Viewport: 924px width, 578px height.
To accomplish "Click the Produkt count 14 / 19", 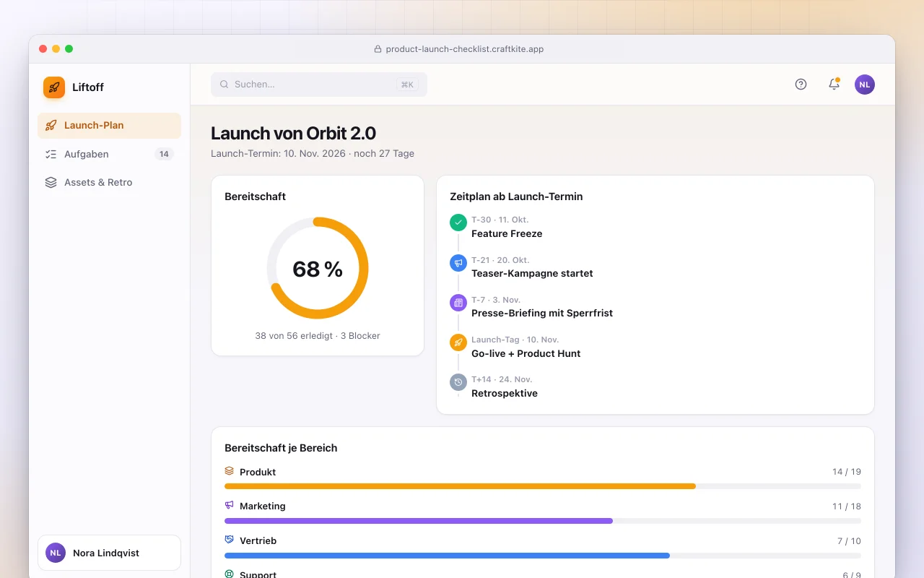I will pyautogui.click(x=847, y=472).
